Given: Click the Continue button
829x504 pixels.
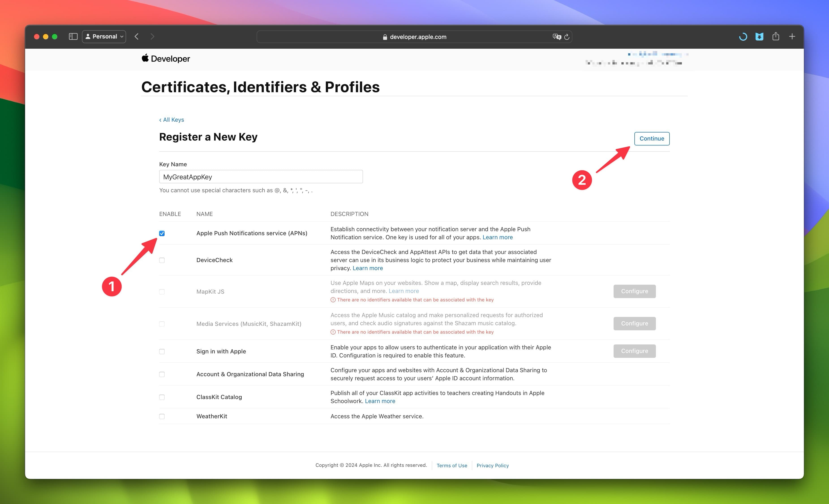Looking at the screenshot, I should click(x=652, y=139).
